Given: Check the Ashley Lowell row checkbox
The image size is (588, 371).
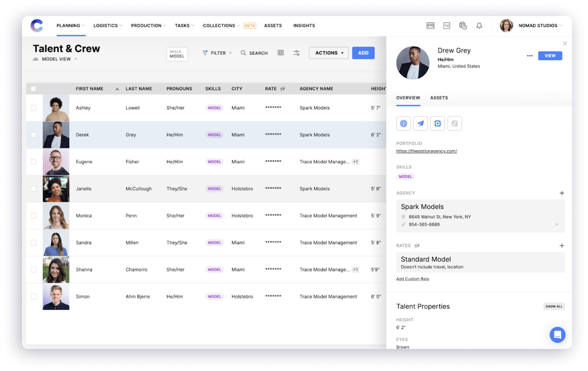Looking at the screenshot, I should click(x=33, y=108).
